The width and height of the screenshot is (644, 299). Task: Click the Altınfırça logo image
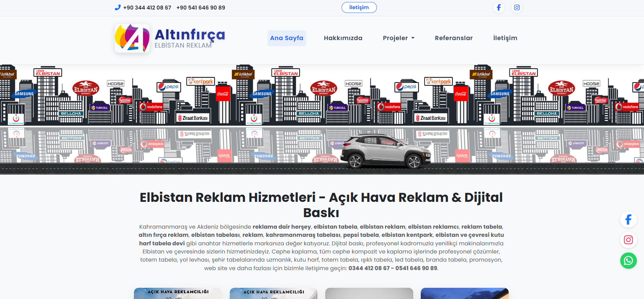(132, 38)
